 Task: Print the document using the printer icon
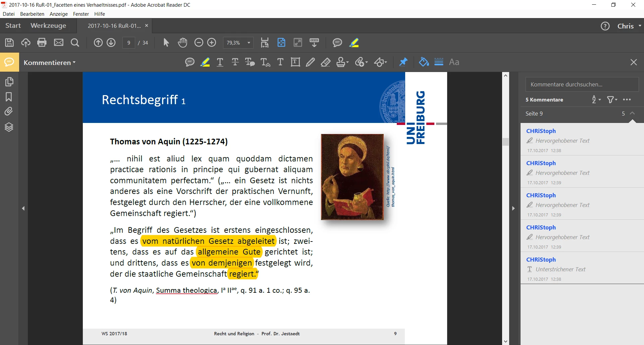coord(42,43)
